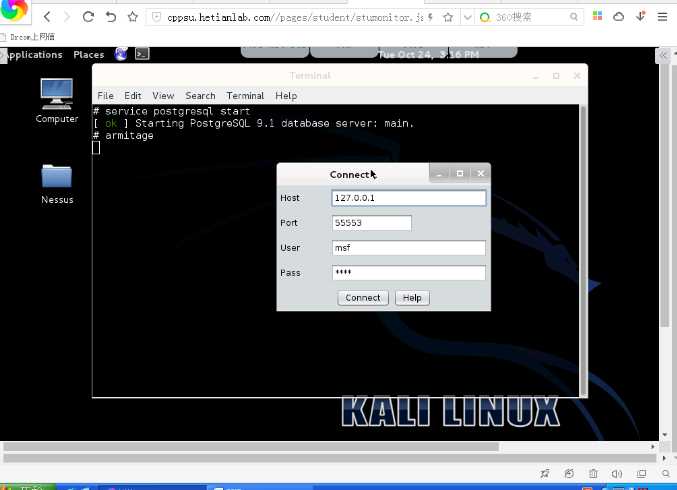Open the Terminal File menu
The width and height of the screenshot is (677, 490).
106,95
